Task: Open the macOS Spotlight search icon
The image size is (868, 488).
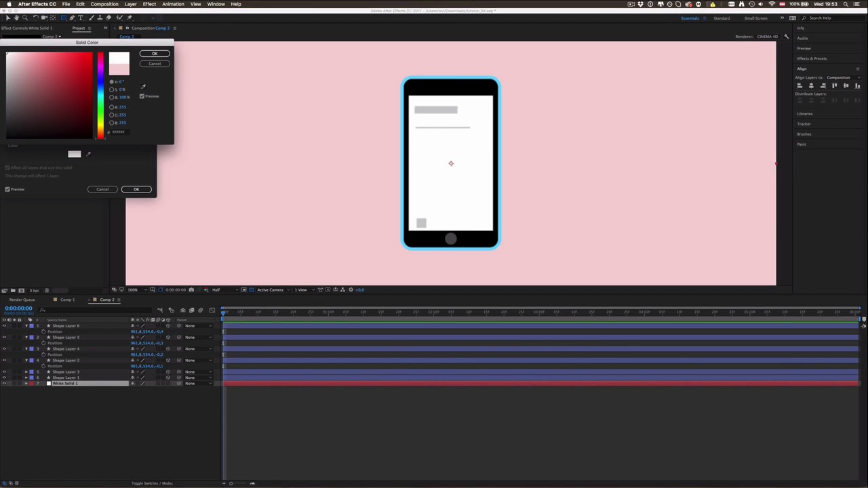Action: tap(846, 4)
